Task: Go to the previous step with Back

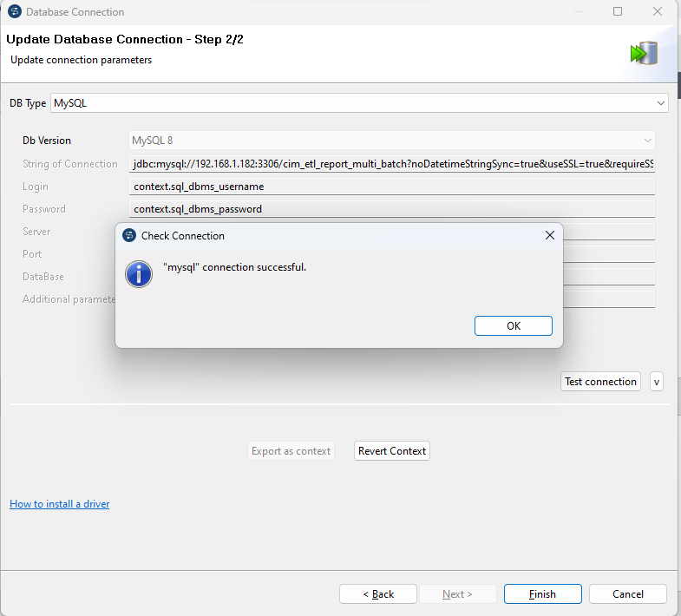Action: (377, 594)
